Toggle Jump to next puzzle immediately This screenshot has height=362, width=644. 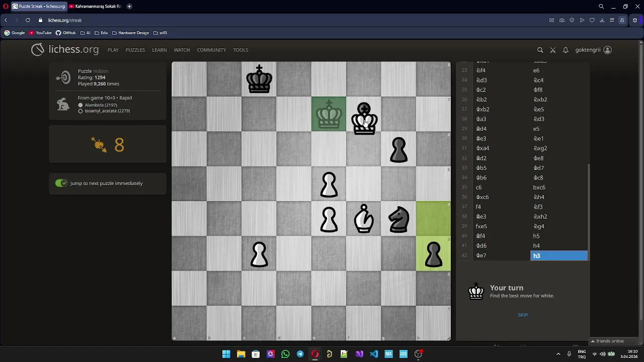(61, 183)
